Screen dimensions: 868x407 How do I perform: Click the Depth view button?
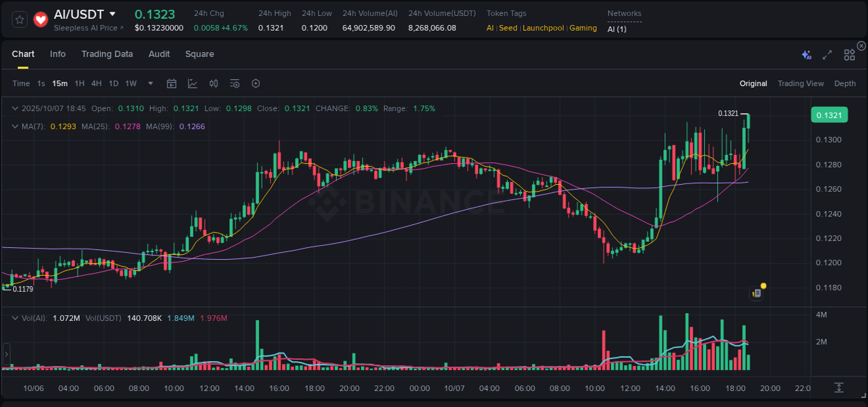point(844,83)
